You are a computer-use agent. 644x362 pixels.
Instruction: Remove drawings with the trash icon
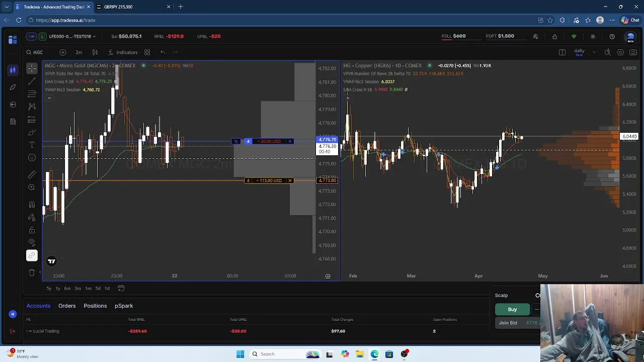tap(32, 273)
